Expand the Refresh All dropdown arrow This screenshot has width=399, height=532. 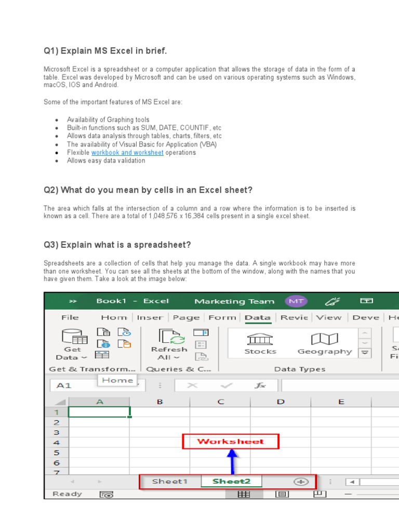(x=177, y=357)
